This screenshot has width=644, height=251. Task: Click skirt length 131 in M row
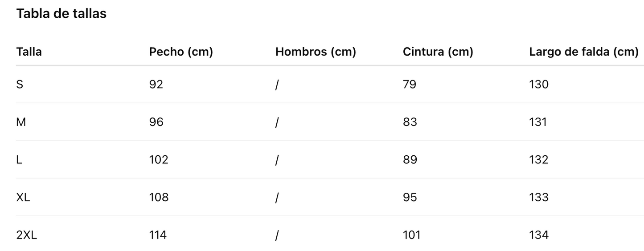click(538, 122)
